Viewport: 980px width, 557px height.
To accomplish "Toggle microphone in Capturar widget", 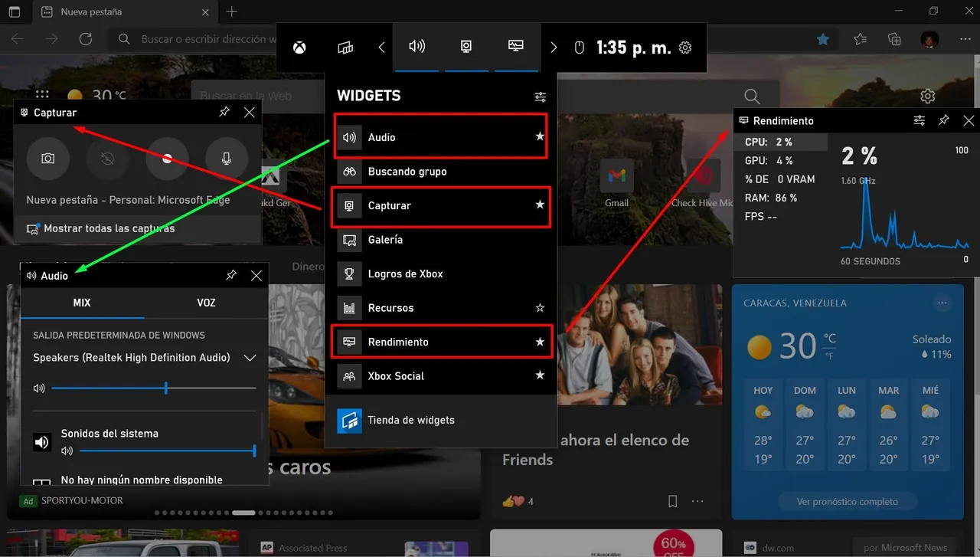I will point(227,158).
